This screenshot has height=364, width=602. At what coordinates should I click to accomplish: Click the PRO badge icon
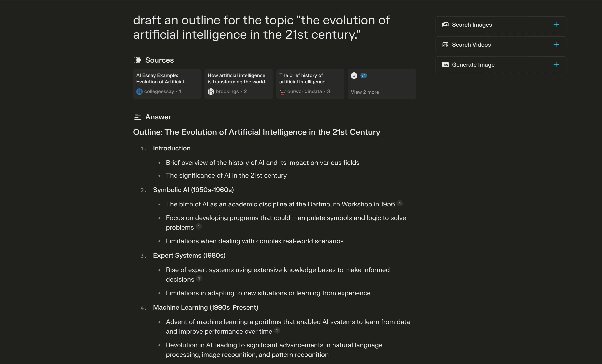point(445,65)
